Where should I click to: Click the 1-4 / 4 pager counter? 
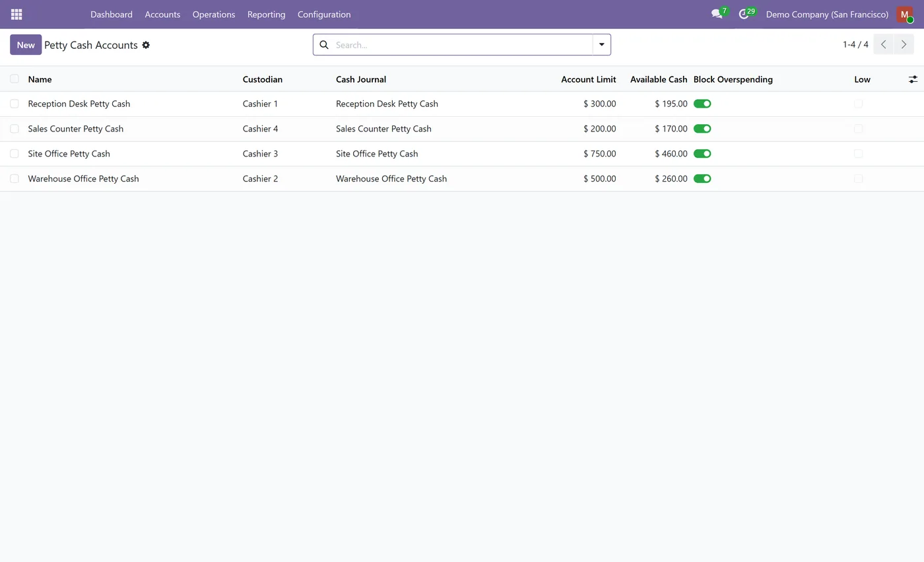(855, 45)
